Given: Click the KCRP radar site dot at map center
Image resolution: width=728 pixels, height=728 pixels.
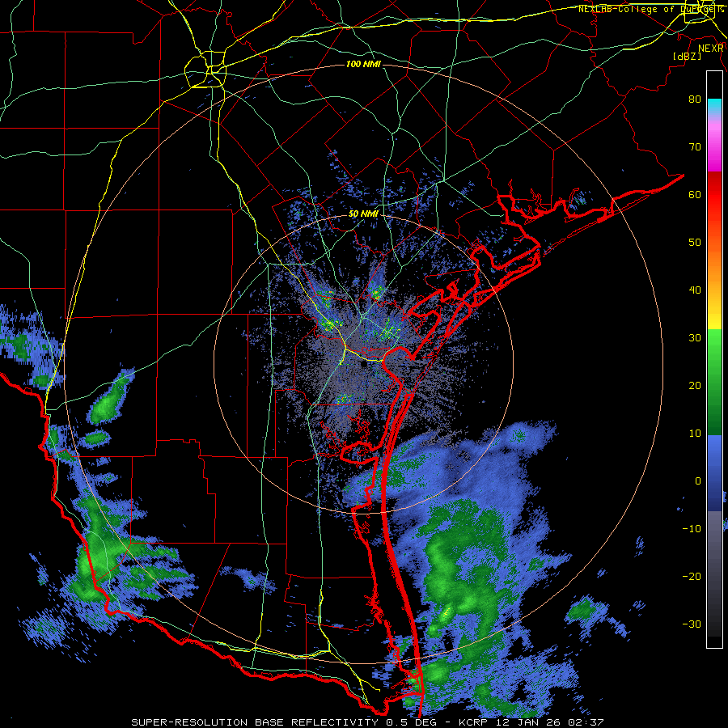Looking at the screenshot, I should point(364,365).
